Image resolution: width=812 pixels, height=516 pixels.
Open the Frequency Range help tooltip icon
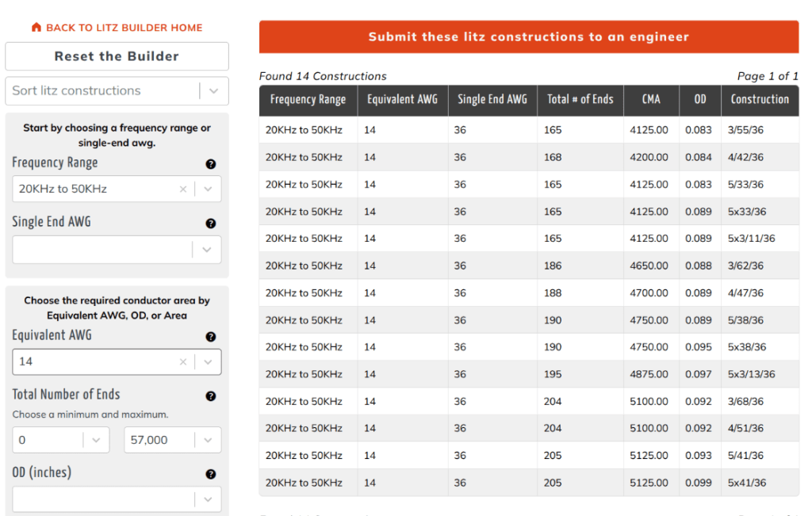(211, 164)
